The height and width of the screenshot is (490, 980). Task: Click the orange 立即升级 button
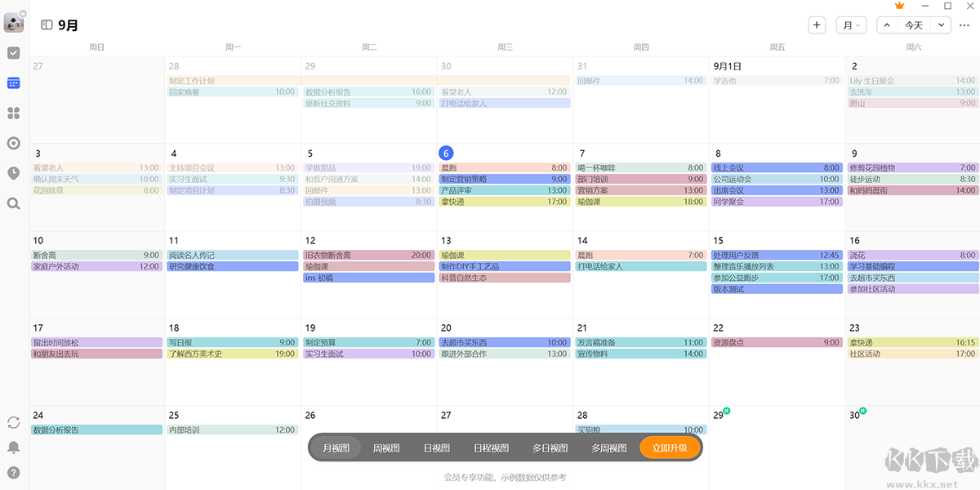coord(670,448)
